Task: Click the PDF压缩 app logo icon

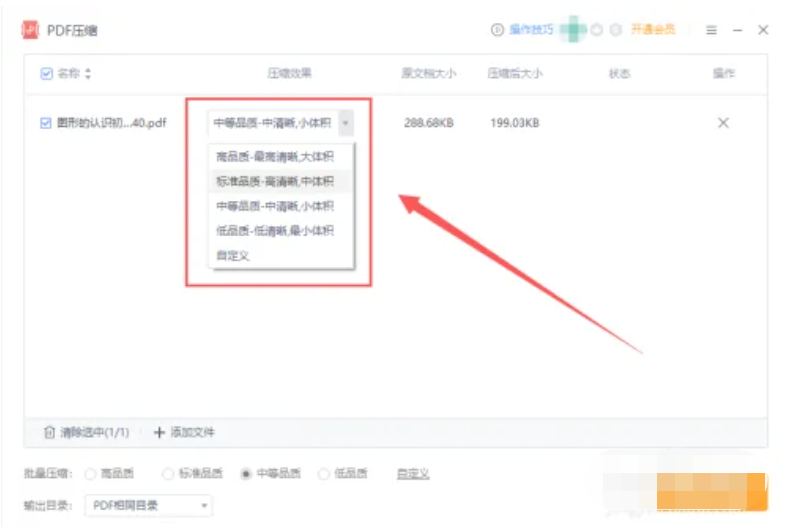Action: pyautogui.click(x=30, y=30)
